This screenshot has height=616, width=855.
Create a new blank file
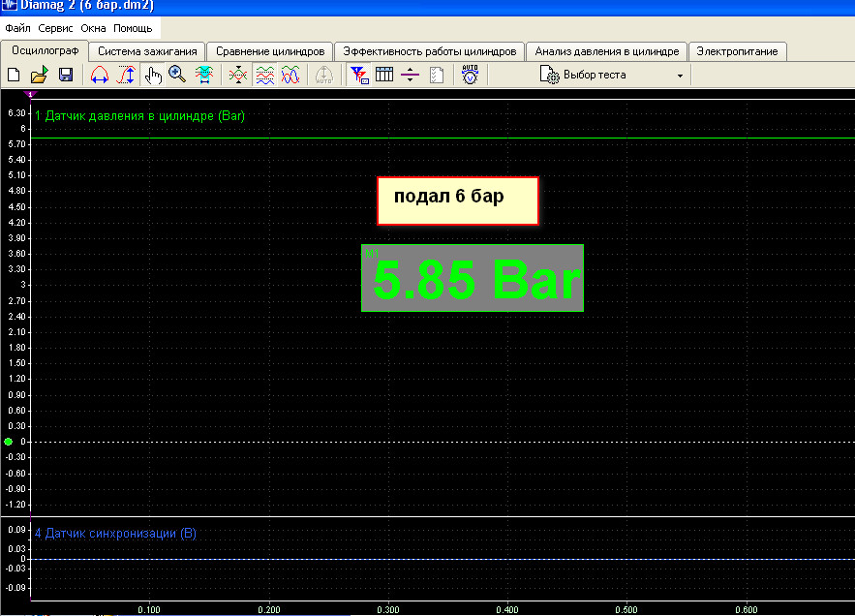tap(14, 75)
